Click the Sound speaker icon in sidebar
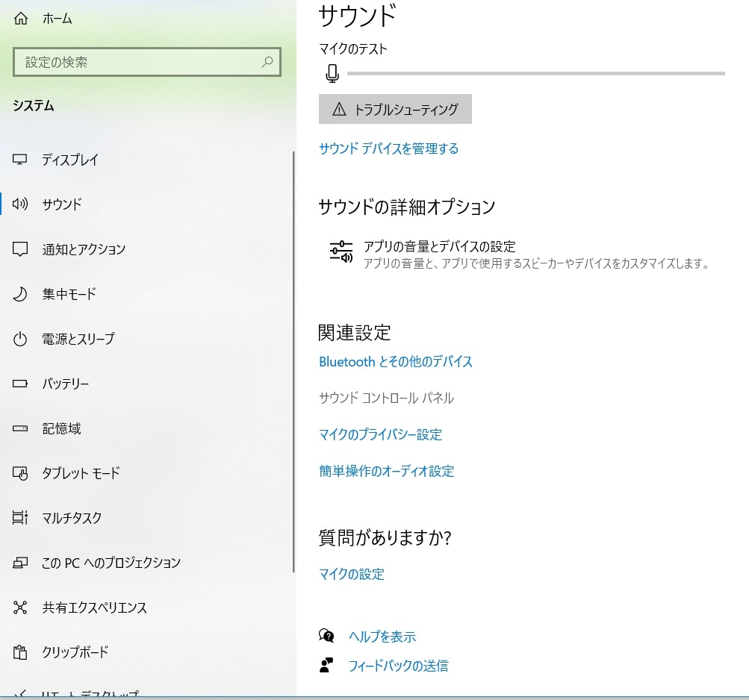The width and height of the screenshot is (749, 700). coord(19,204)
